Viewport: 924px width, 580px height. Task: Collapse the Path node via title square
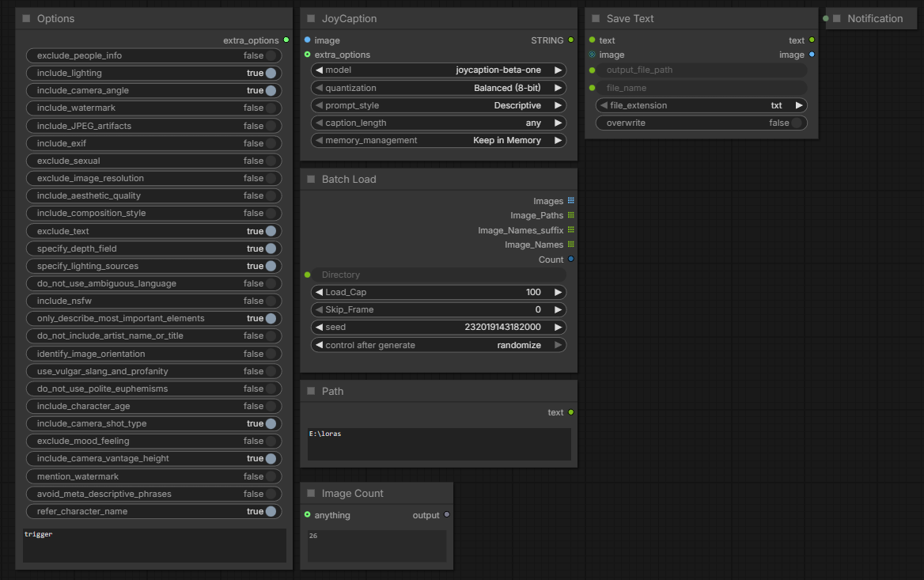(x=311, y=391)
